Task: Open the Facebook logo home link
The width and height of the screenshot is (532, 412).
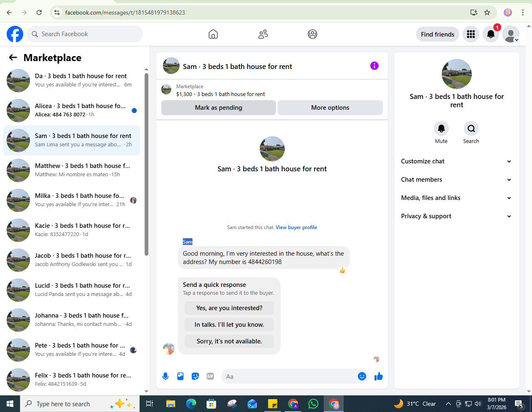Action: tap(15, 34)
